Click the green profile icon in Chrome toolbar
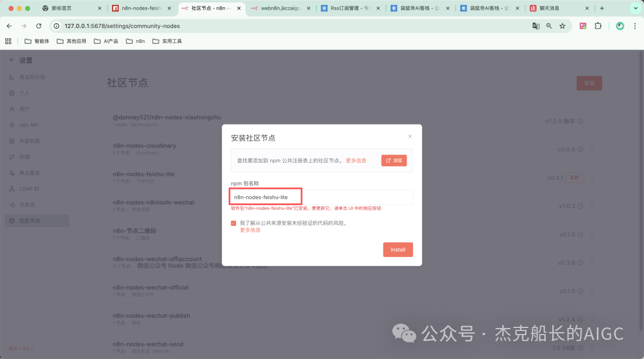The width and height of the screenshot is (644, 359). tap(620, 26)
